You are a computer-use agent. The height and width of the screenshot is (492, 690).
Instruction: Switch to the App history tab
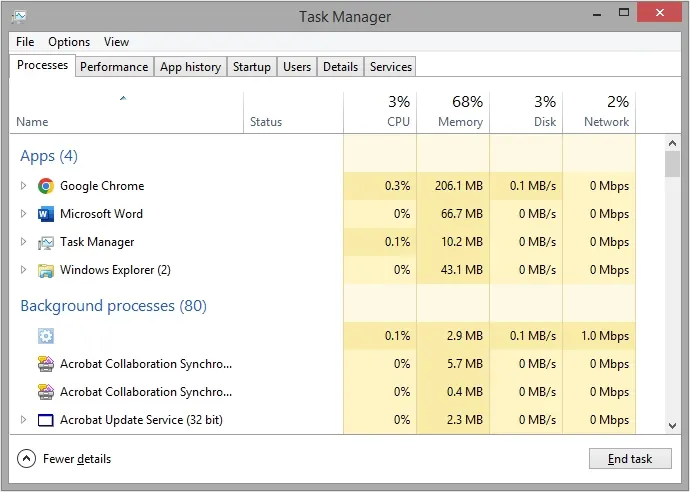pos(190,67)
